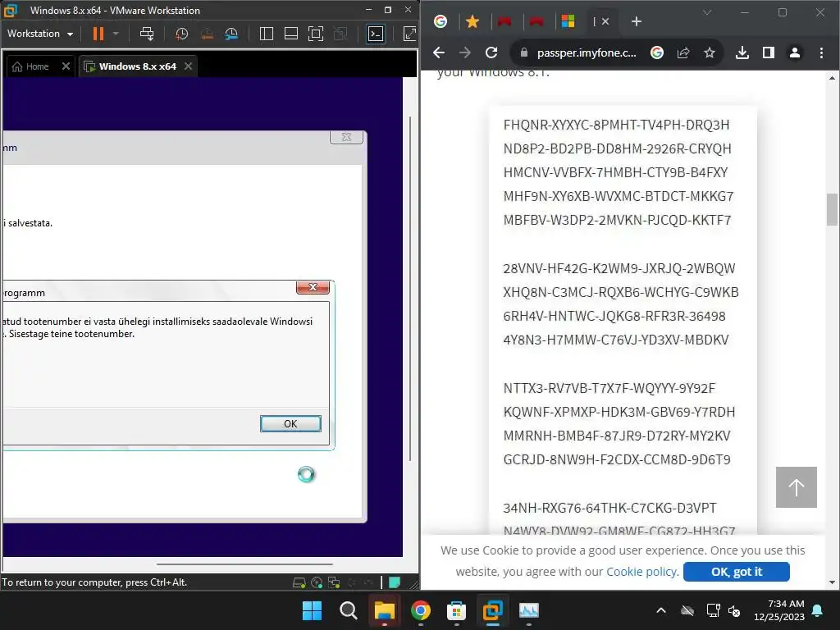Toggle VMware console view icon
The height and width of the screenshot is (630, 840).
[x=376, y=34]
